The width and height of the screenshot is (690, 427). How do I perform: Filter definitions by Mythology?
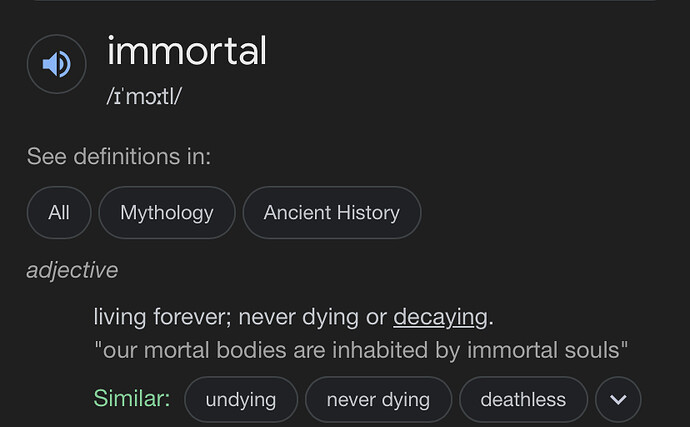[x=167, y=213]
